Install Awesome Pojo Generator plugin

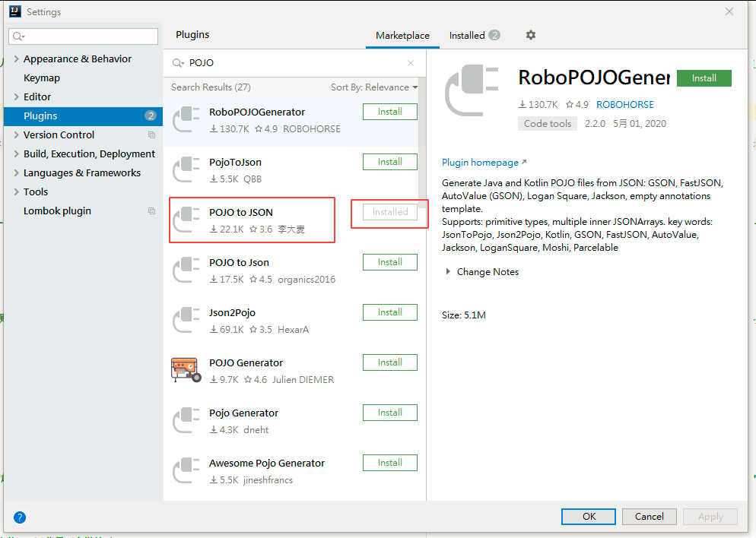pyautogui.click(x=390, y=462)
